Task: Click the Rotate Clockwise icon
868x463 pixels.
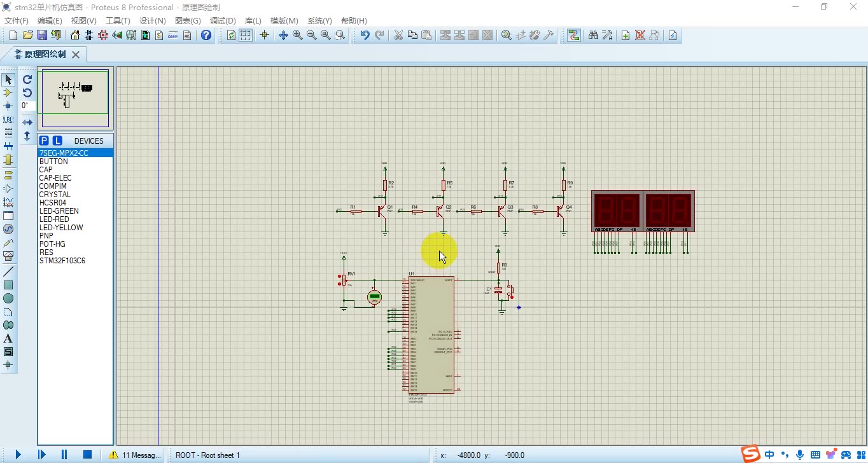Action: point(27,79)
